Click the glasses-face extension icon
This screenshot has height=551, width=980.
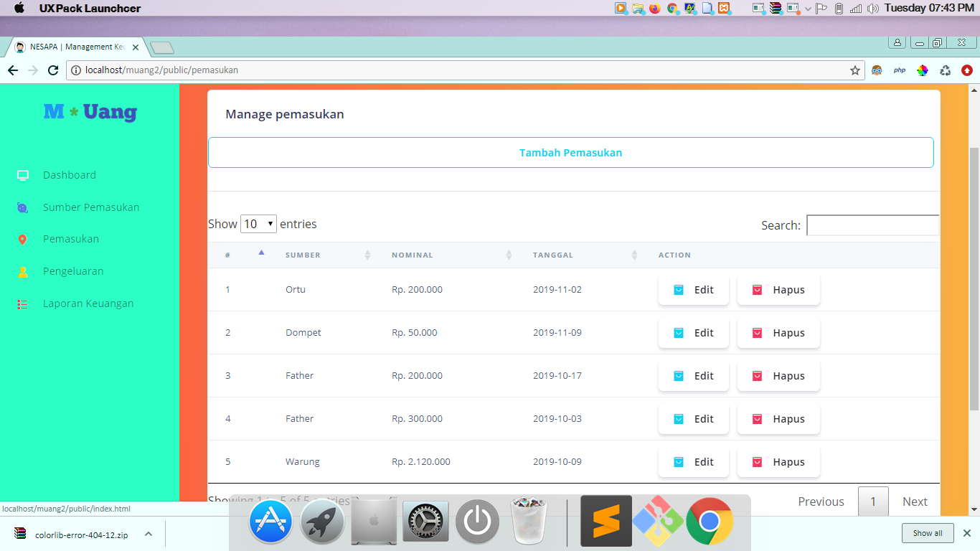pyautogui.click(x=877, y=70)
